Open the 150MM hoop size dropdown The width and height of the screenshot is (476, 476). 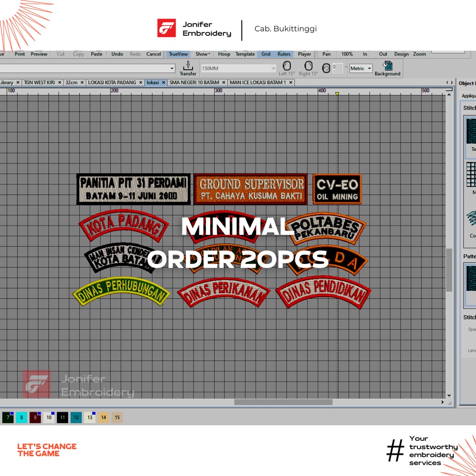[273, 68]
